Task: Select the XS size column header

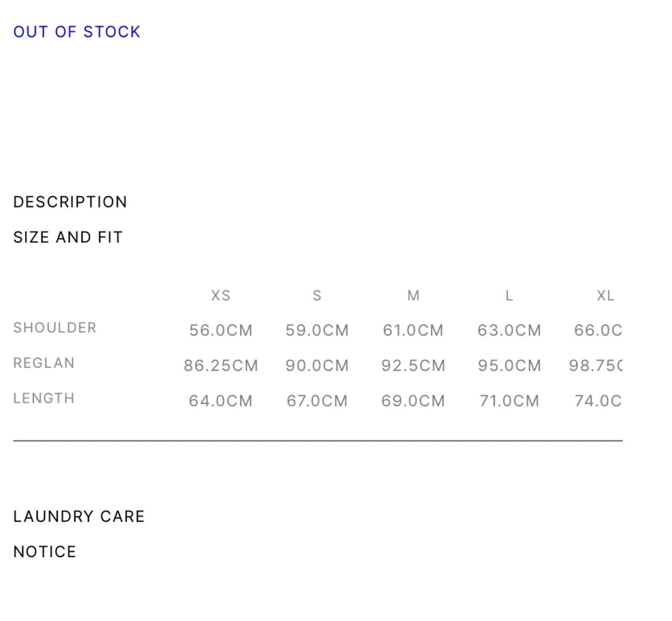Action: (x=221, y=295)
